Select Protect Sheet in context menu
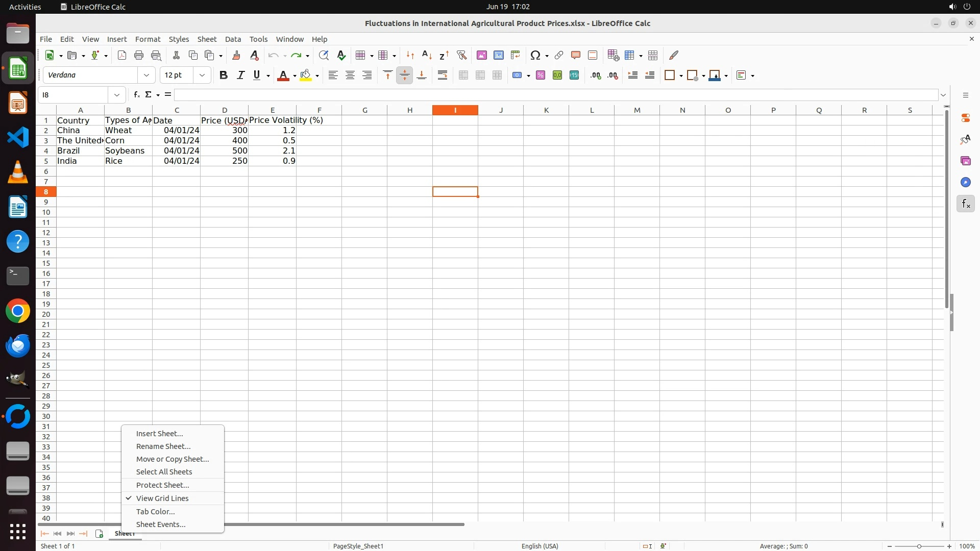This screenshot has width=980, height=551. pyautogui.click(x=162, y=485)
